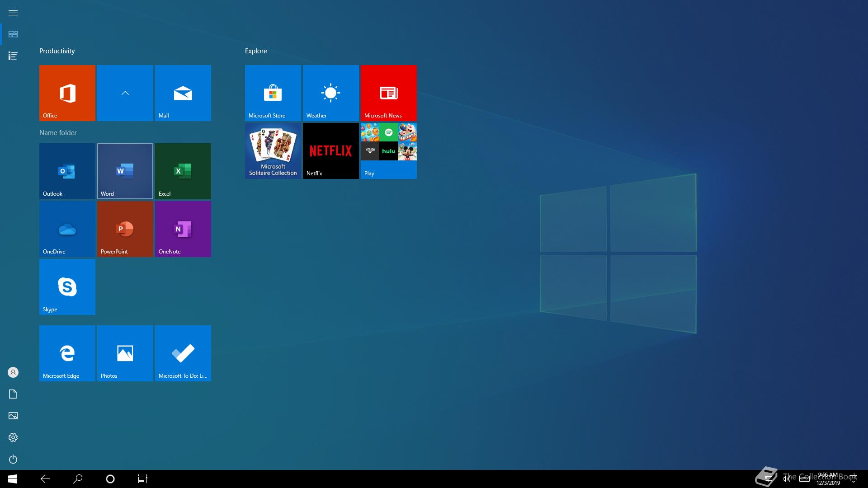Open the volume control tray icon
The width and height of the screenshot is (868, 488).
[787, 479]
